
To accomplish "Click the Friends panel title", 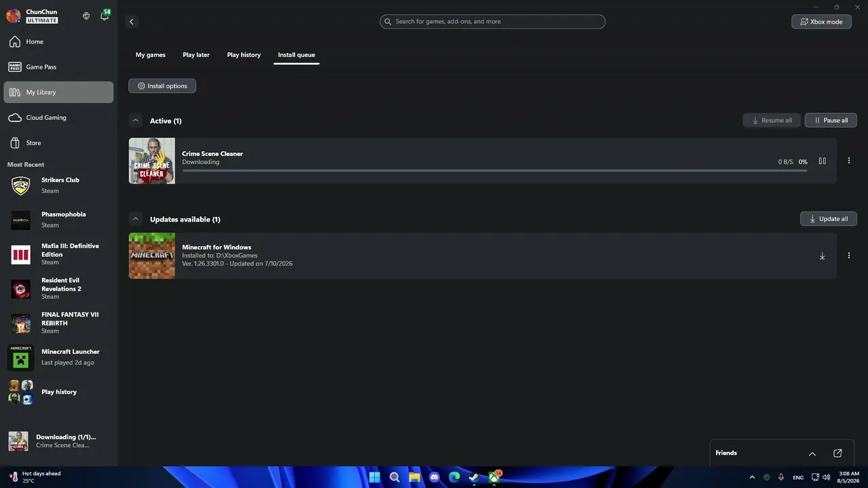I will [726, 453].
